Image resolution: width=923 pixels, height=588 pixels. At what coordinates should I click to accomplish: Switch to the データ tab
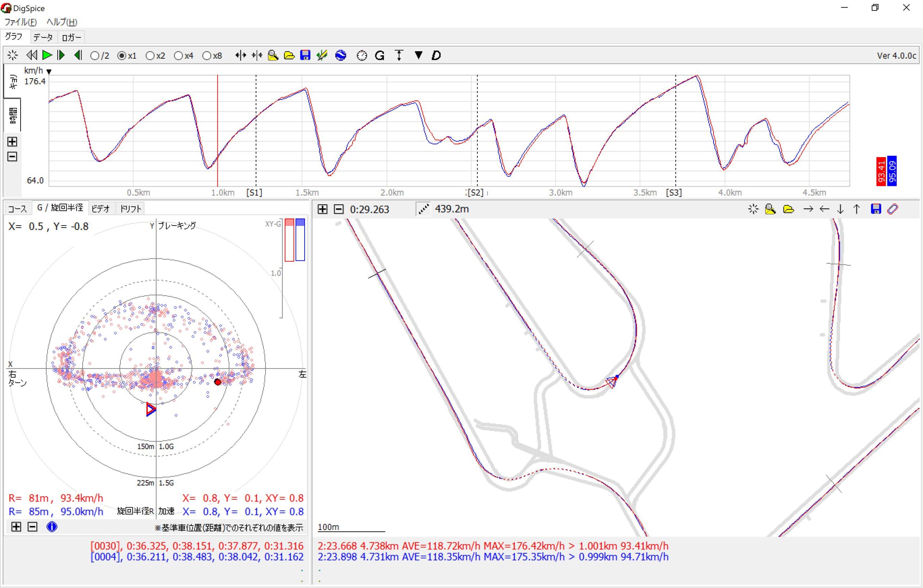43,37
